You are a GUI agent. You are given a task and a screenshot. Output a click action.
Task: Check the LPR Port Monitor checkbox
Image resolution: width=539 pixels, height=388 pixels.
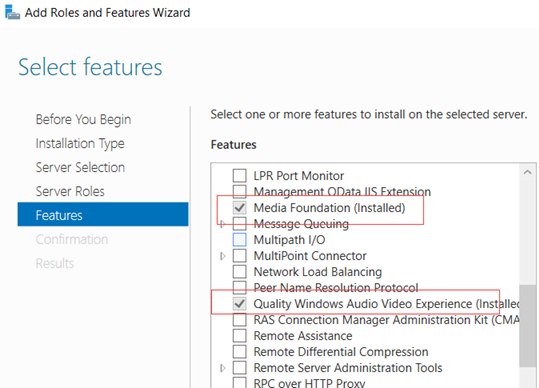pos(240,176)
